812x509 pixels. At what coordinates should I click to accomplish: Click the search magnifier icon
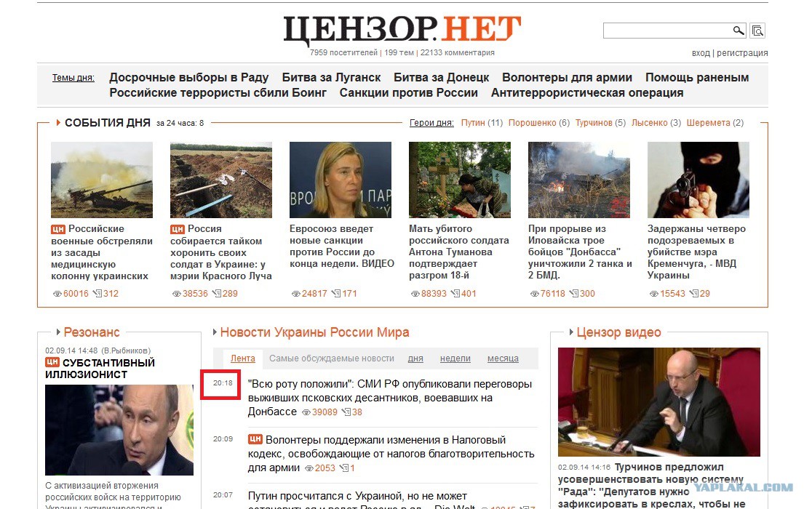(739, 31)
